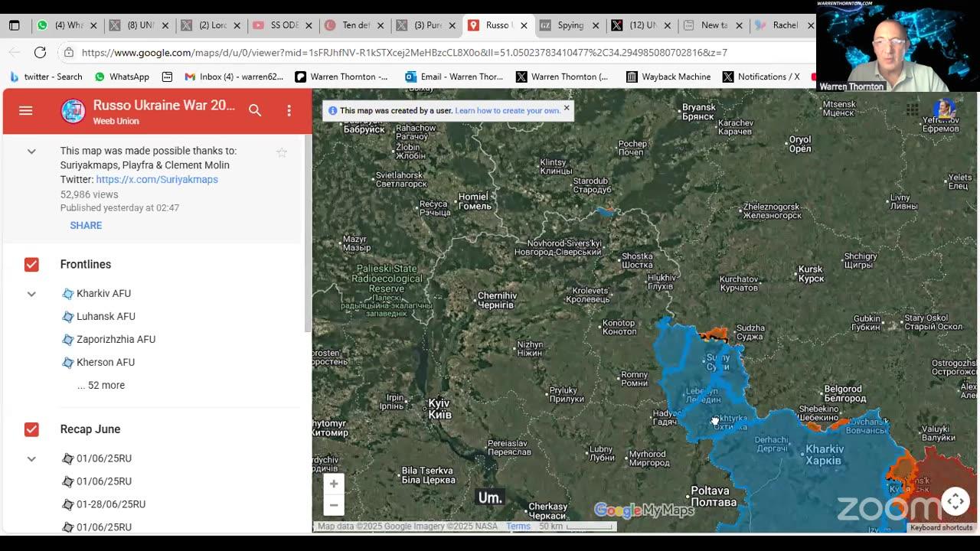Zoom out the map with minus button
This screenshot has height=551, width=980.
pyautogui.click(x=334, y=505)
